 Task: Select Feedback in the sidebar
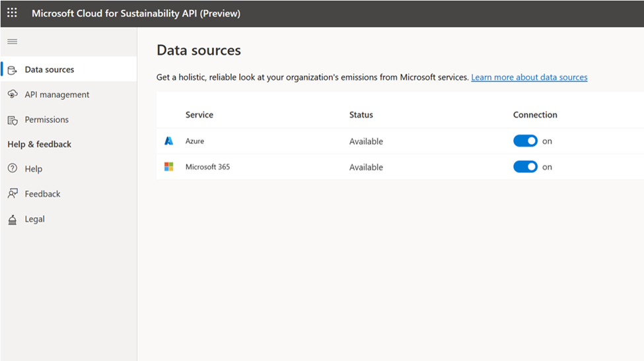pyautogui.click(x=69, y=193)
